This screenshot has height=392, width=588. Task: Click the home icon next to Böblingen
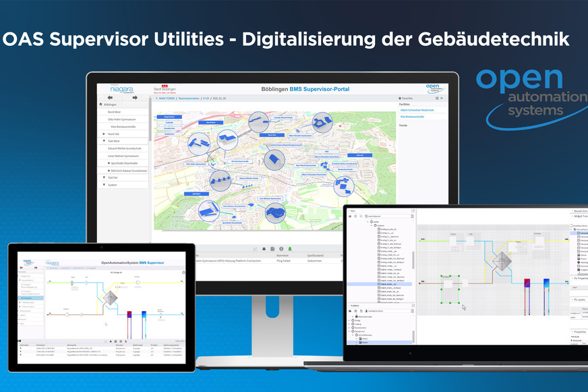[x=101, y=105]
